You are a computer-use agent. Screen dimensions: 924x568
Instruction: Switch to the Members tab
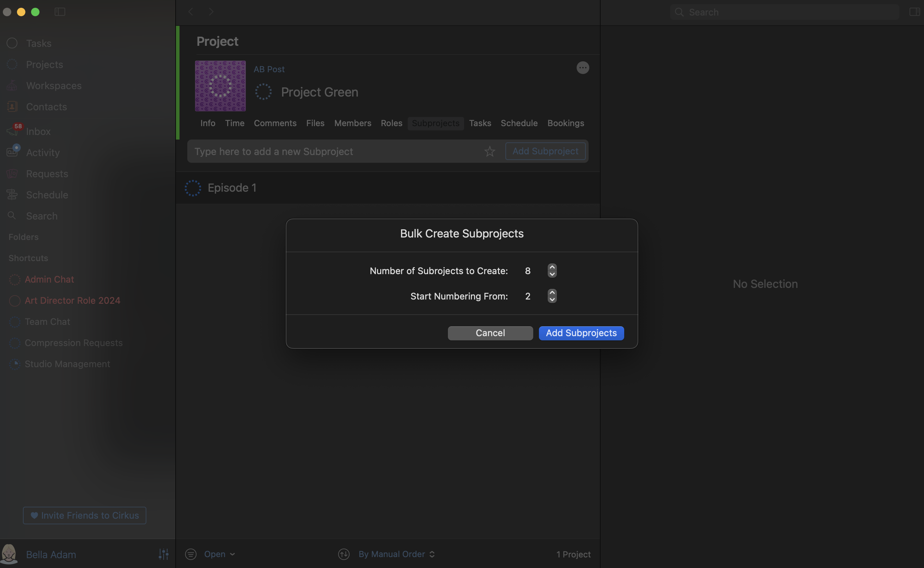pos(352,123)
